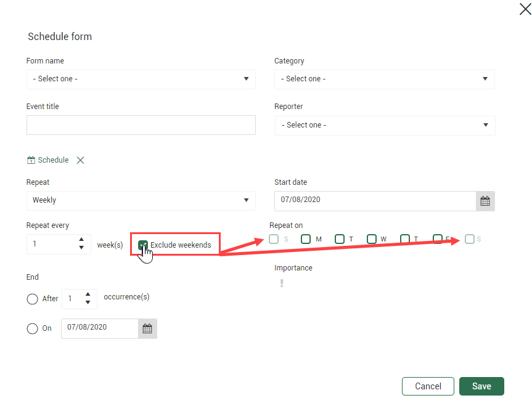This screenshot has width=532, height=406.
Task: Click the Importance exclamation mark icon
Action: [282, 283]
